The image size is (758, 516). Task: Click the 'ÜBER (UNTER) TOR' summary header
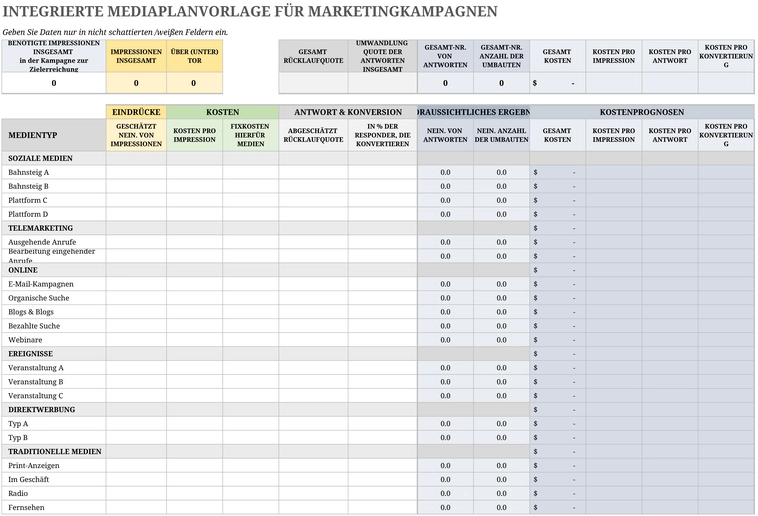pos(194,56)
